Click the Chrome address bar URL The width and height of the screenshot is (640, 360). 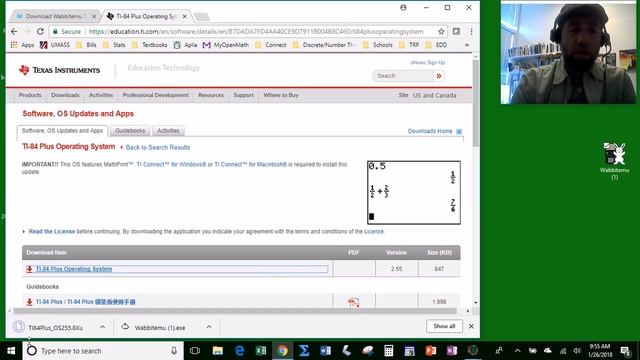[x=255, y=31]
